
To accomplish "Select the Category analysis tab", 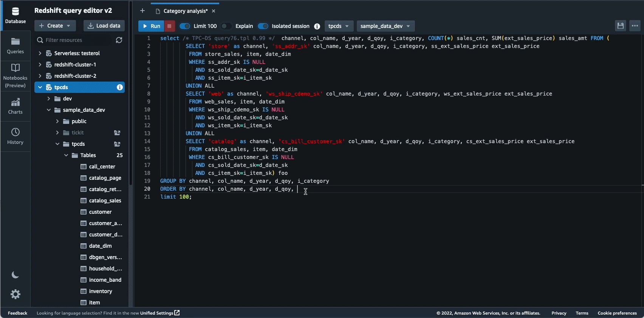I will 185,11.
